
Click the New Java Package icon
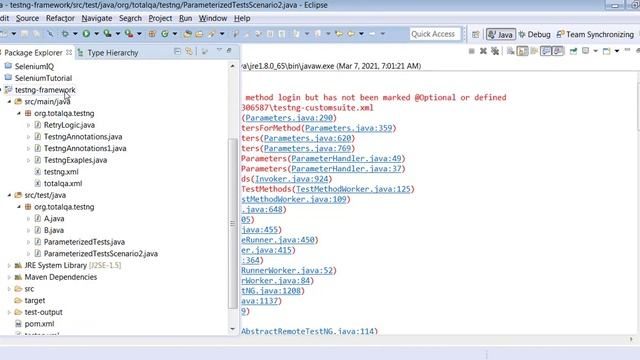pyautogui.click(x=152, y=34)
